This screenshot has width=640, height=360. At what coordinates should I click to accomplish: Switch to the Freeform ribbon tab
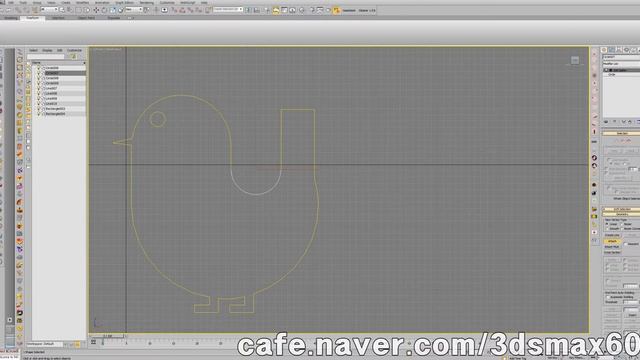(x=33, y=18)
